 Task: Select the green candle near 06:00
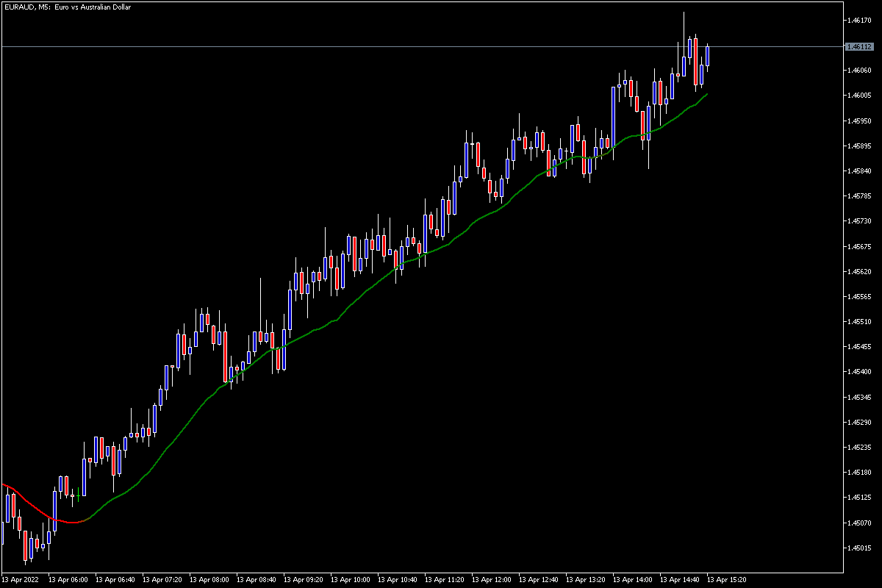[x=78, y=496]
